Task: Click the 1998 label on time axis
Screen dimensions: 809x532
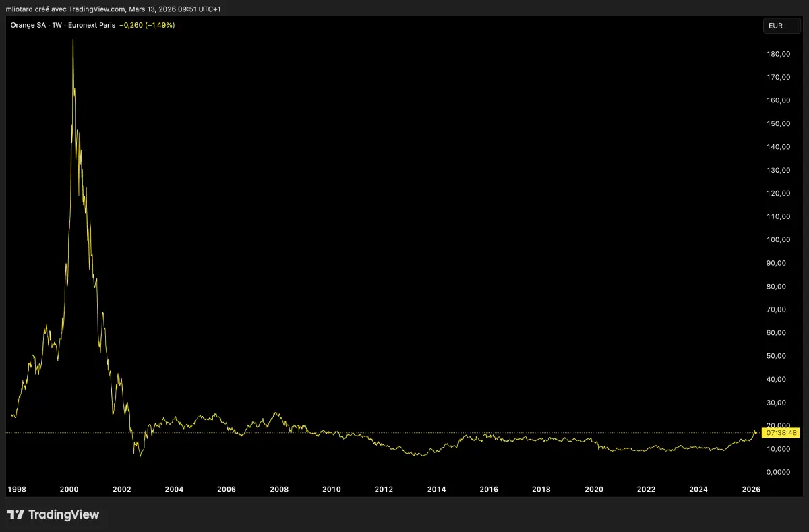Action: [17, 490]
